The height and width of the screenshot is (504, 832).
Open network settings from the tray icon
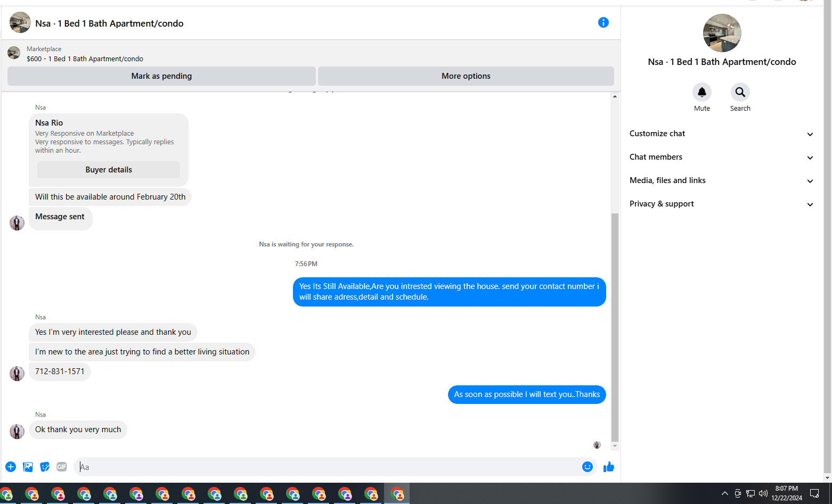point(750,493)
